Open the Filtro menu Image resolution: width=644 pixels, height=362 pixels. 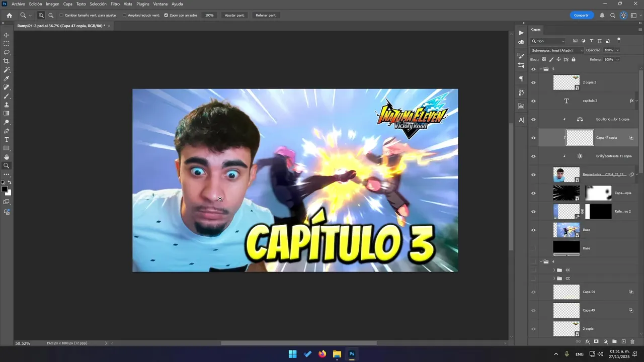(x=115, y=4)
